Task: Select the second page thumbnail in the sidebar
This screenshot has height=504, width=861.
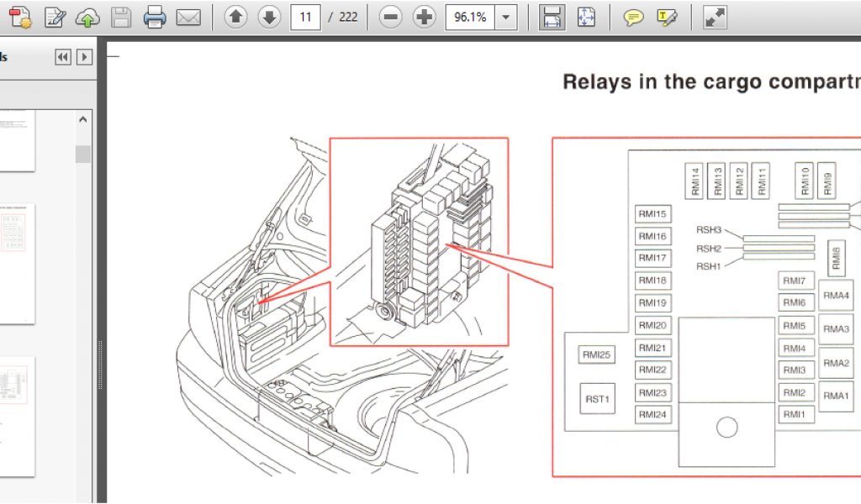Action: 17,262
